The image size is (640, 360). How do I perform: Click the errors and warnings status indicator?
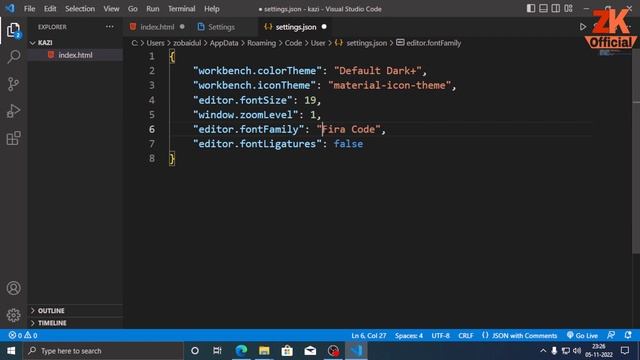pyautogui.click(x=23, y=335)
